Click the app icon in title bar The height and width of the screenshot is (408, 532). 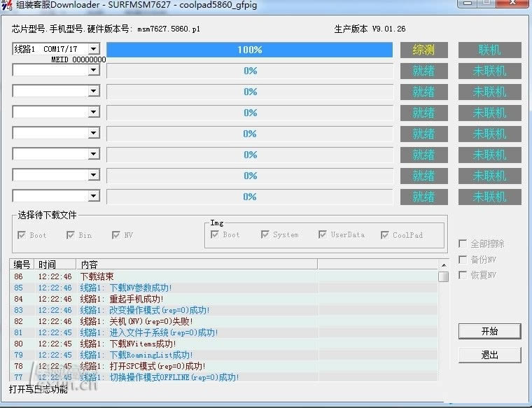(6, 4)
